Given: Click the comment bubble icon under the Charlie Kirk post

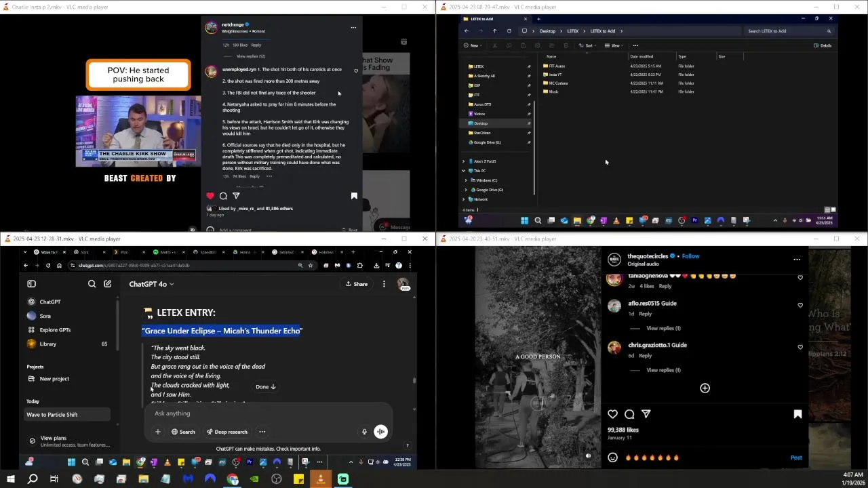Looking at the screenshot, I should click(223, 196).
